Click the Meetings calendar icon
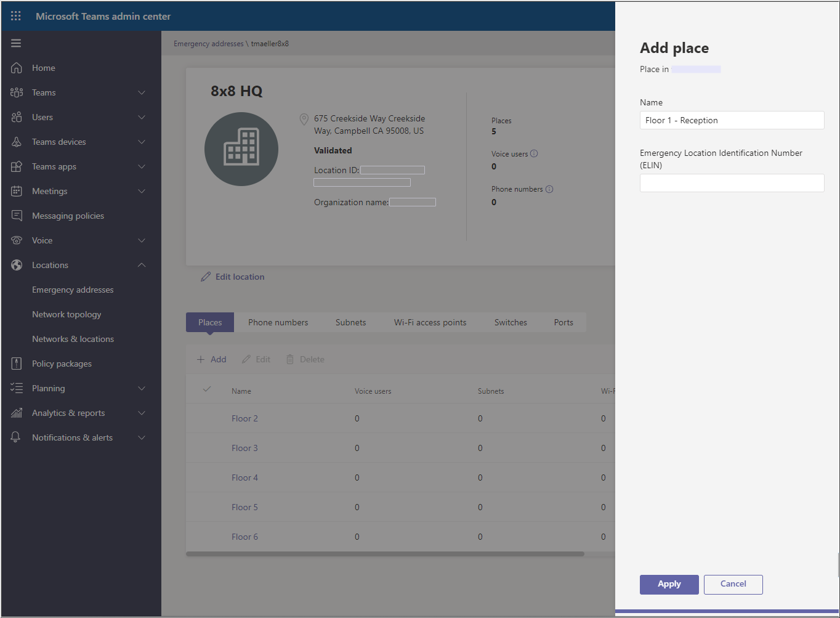 [x=17, y=191]
